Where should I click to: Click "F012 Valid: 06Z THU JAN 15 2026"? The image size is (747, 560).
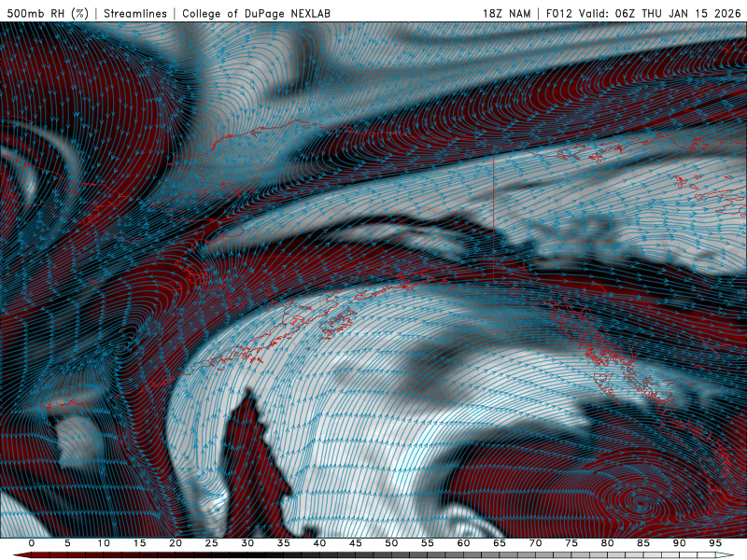pos(643,13)
